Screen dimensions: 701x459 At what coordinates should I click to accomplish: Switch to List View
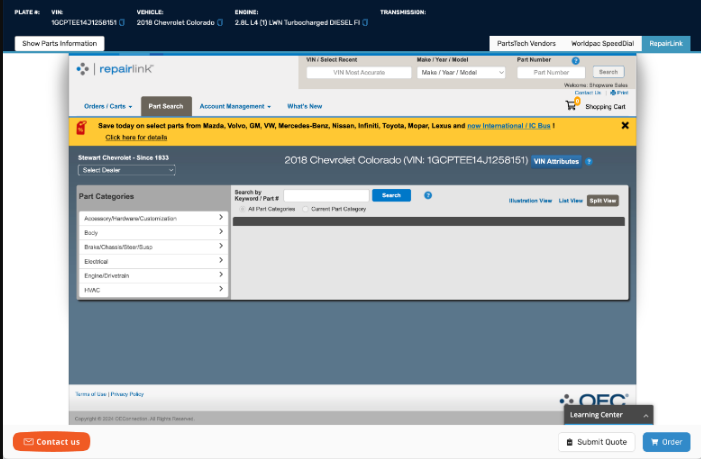coord(570,201)
